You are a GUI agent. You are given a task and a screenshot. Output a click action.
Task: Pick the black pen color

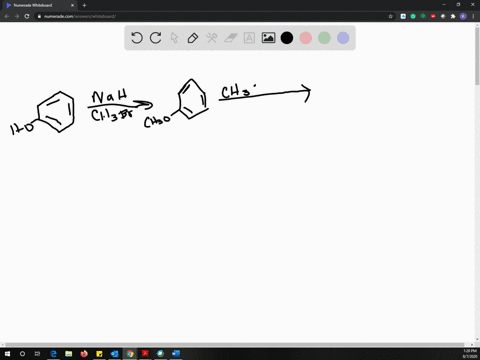pos(287,38)
